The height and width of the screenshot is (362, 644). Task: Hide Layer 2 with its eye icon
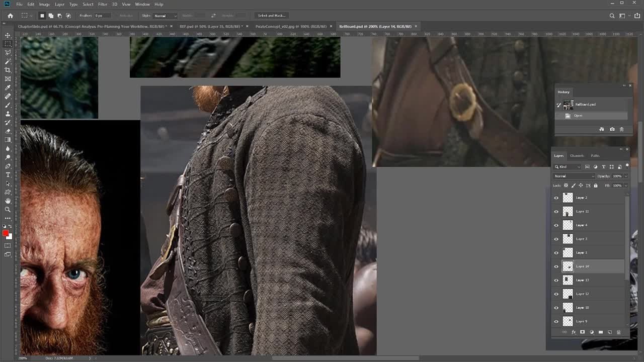[556, 198]
